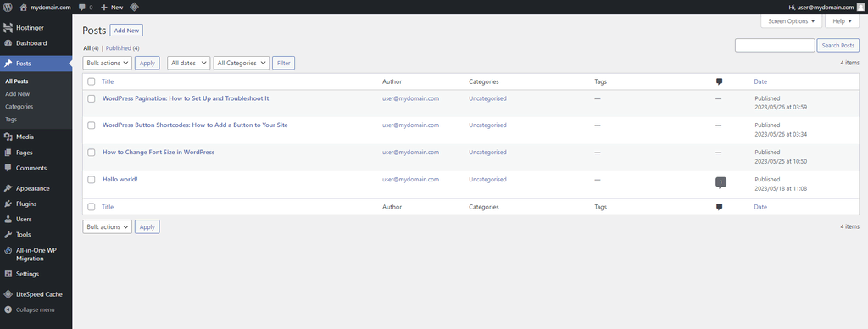868x329 pixels.
Task: Open the 1 comment bubble for Hello world!
Action: tap(721, 182)
